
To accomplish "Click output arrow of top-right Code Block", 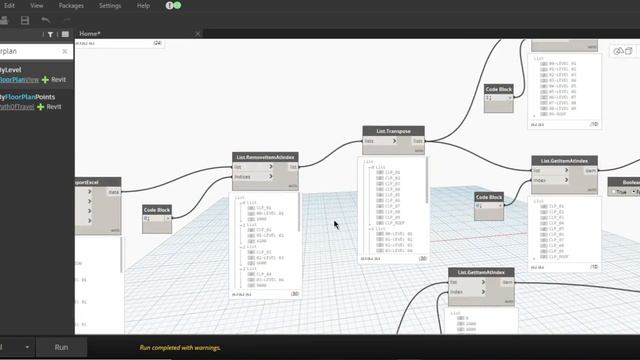I will coord(509,98).
